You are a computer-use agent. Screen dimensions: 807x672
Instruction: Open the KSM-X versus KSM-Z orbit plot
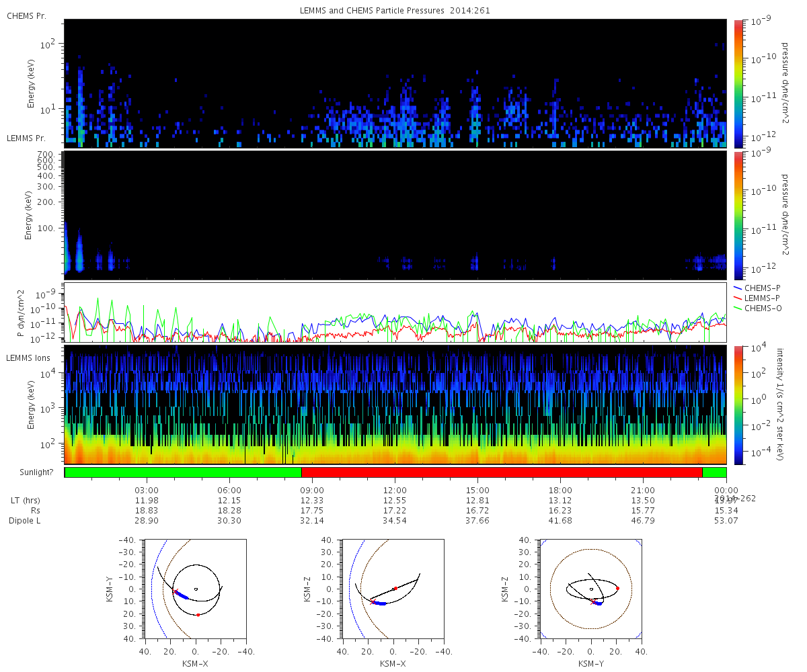coord(393,589)
